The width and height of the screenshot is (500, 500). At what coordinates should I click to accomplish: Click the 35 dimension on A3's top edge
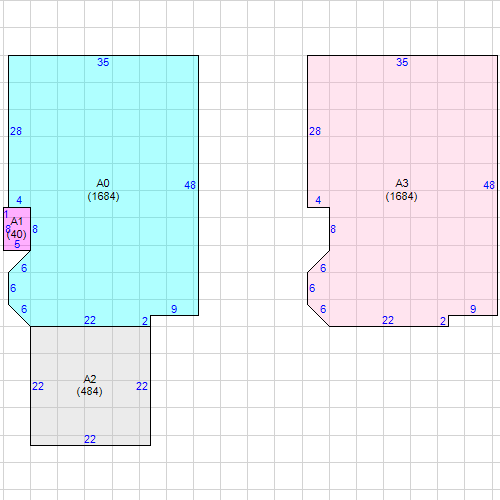coord(402,62)
